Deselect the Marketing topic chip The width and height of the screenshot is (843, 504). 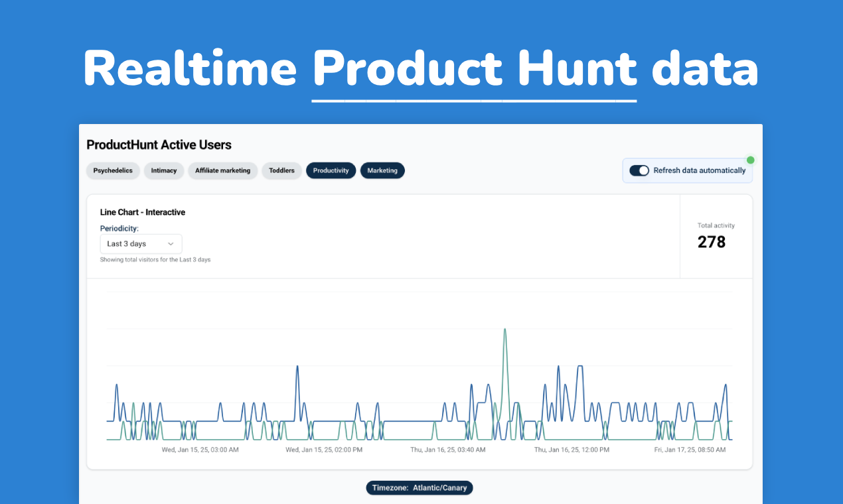click(382, 170)
